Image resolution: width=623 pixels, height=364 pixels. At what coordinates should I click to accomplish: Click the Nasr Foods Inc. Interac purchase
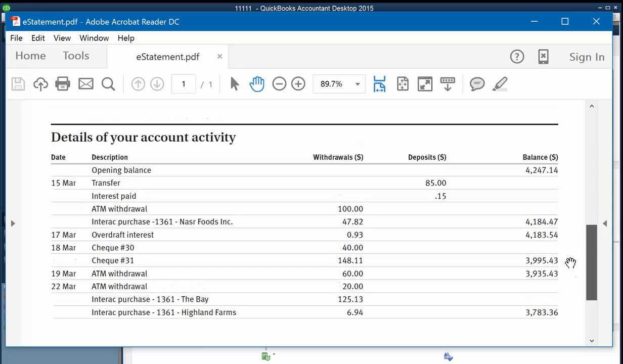(162, 222)
